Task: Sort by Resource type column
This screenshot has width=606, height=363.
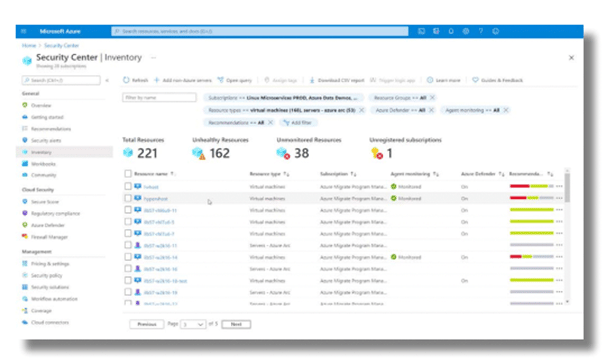Action: (x=269, y=174)
